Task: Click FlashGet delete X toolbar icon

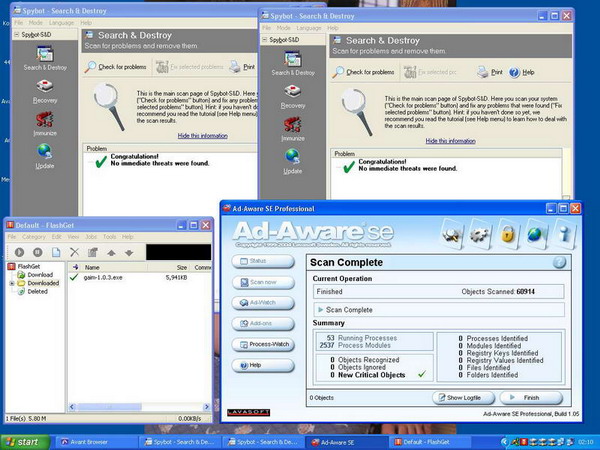Action: (x=75, y=252)
